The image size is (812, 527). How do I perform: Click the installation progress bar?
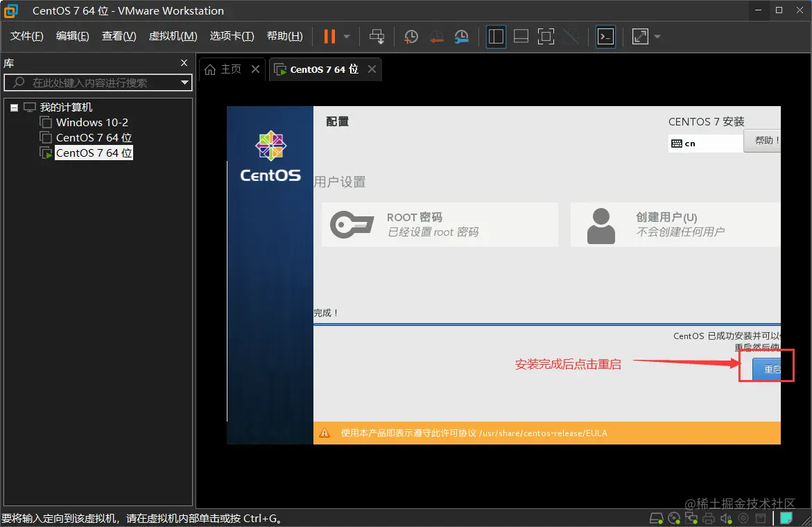(547, 325)
